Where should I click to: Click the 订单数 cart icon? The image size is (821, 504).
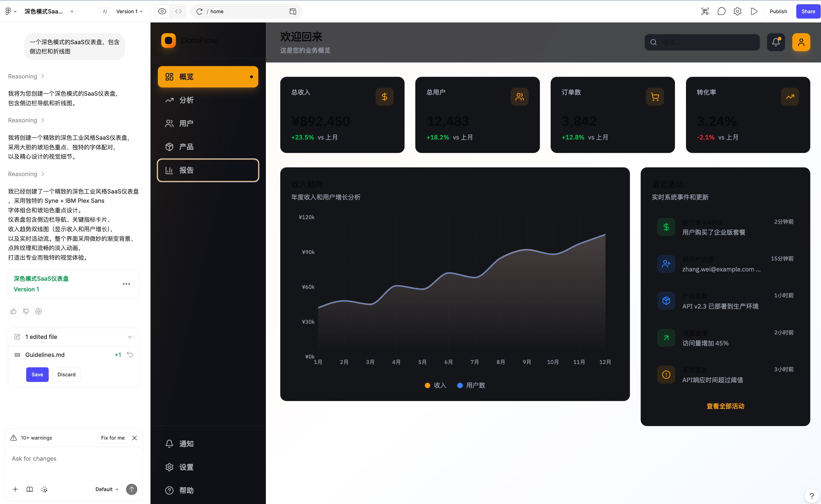tap(655, 97)
